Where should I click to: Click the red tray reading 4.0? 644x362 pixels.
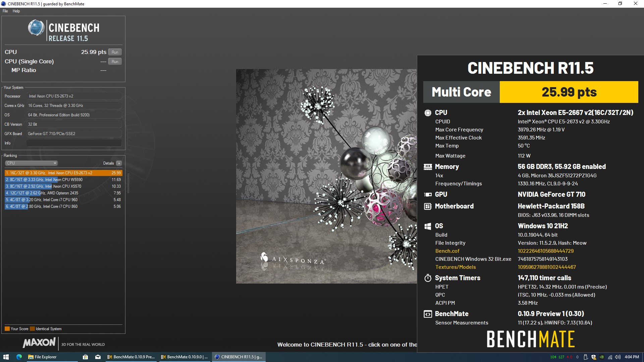pos(569,357)
